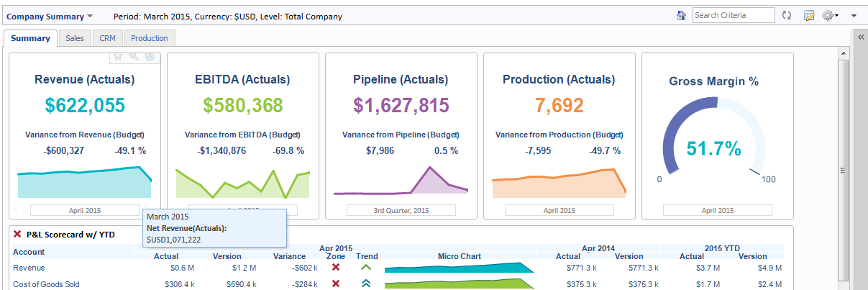The height and width of the screenshot is (290, 868).
Task: Click the $7,986 pipeline variance
Action: (x=380, y=150)
